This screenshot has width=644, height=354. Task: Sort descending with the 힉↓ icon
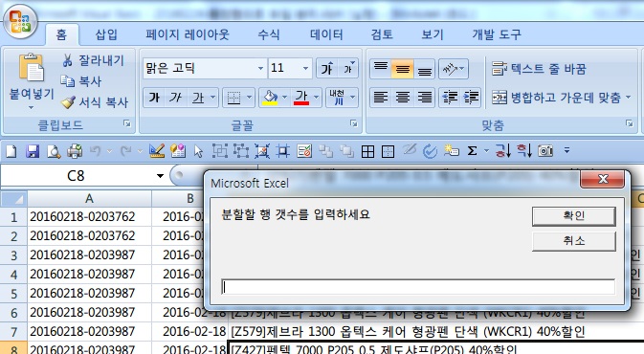[x=524, y=151]
